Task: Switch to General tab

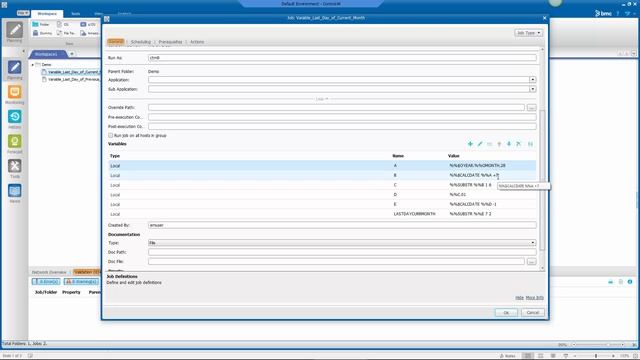Action: tap(116, 42)
